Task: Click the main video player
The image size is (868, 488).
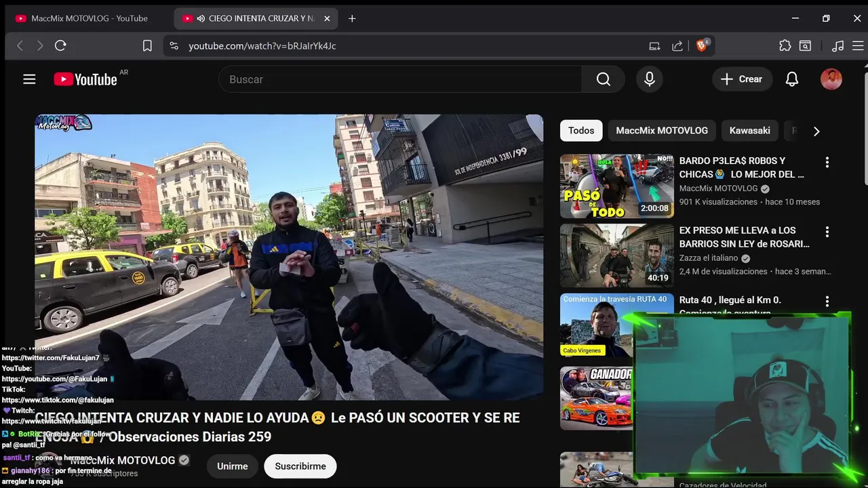Action: [289, 257]
